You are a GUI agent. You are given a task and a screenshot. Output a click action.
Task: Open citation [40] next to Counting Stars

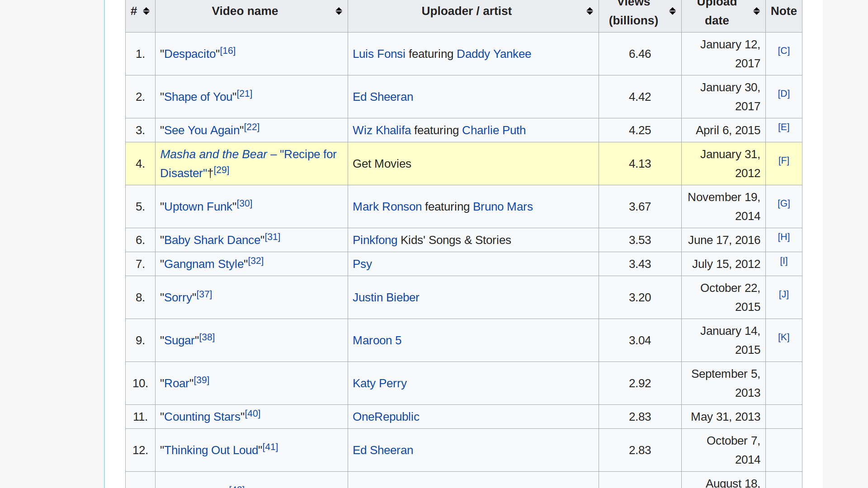click(253, 414)
